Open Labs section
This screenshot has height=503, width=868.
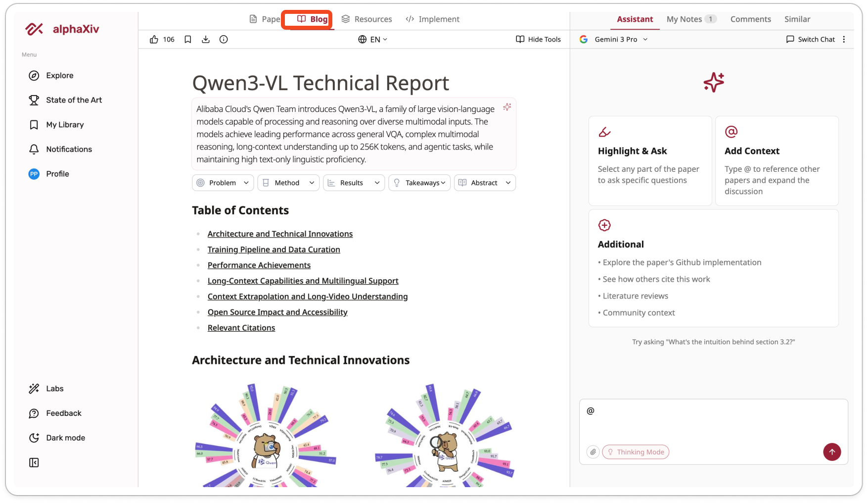[46, 389]
